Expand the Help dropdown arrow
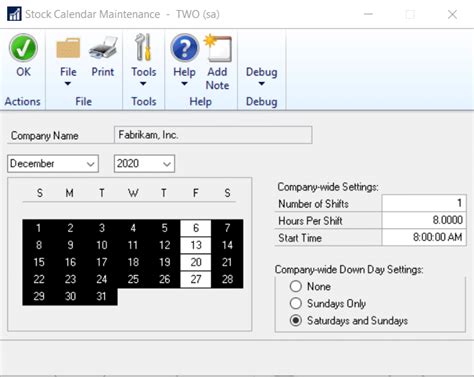The image size is (474, 377). tap(184, 84)
